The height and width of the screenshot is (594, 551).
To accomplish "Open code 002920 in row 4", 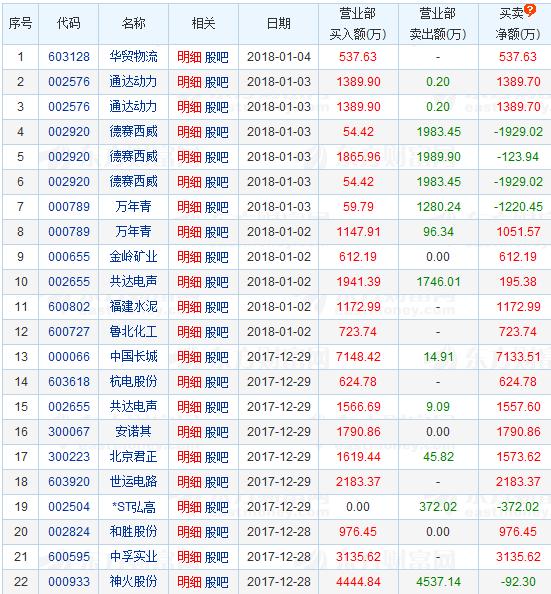I will click(x=69, y=132).
